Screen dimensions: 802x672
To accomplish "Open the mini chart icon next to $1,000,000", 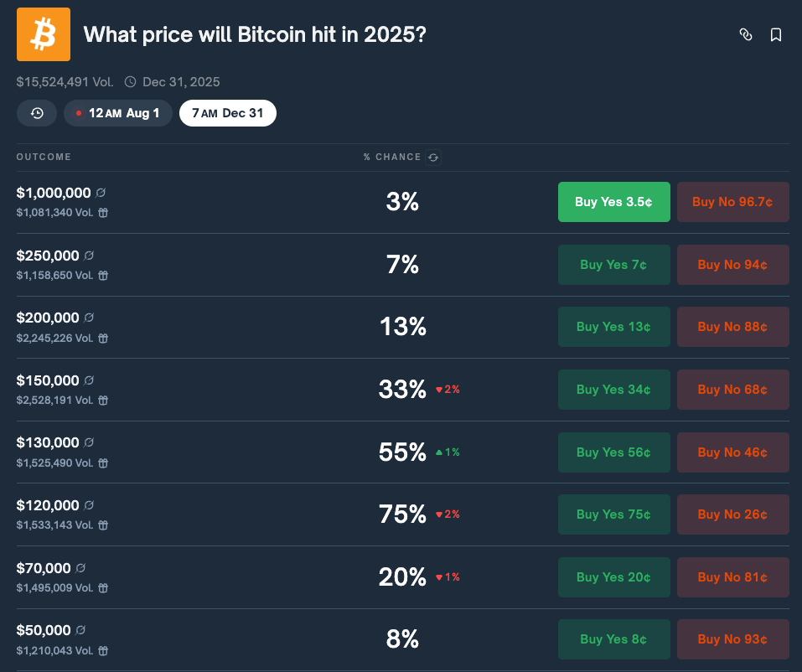I will pos(101,192).
